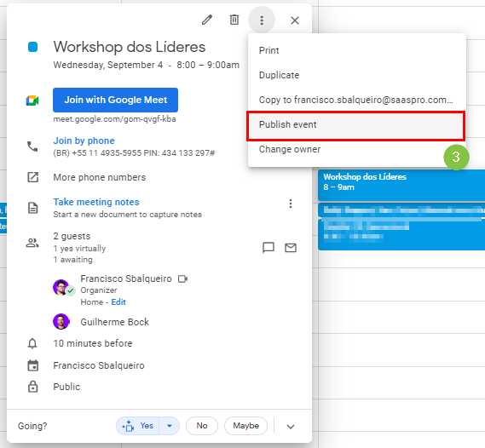Open the Yes RSVP options dropdown arrow
Screen dimensions: 485x448
tap(169, 426)
